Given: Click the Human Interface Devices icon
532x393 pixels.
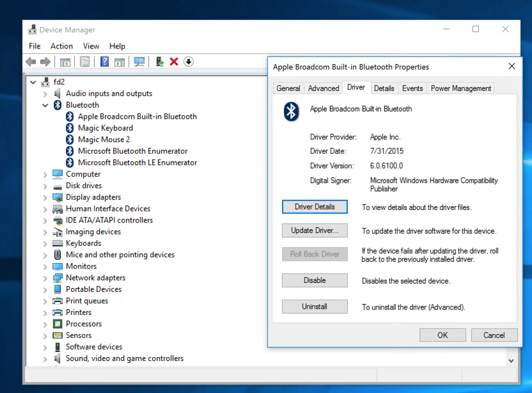Looking at the screenshot, I should tap(58, 209).
